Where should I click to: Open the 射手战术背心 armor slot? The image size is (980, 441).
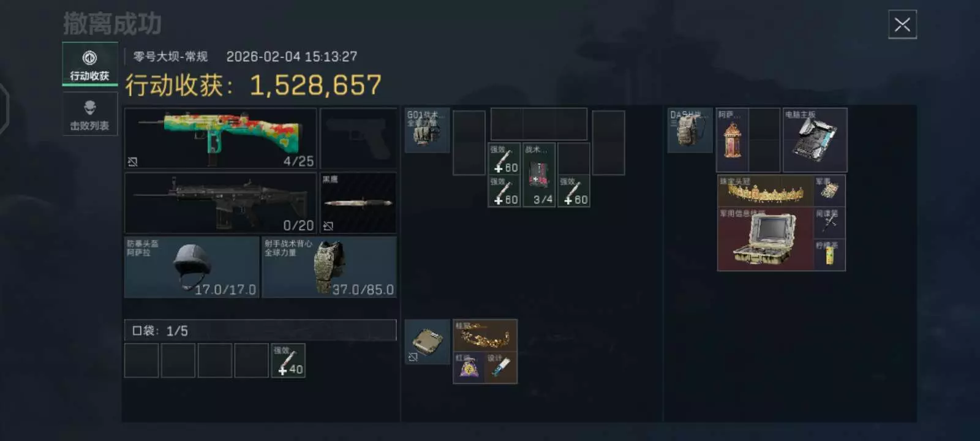pyautogui.click(x=330, y=268)
